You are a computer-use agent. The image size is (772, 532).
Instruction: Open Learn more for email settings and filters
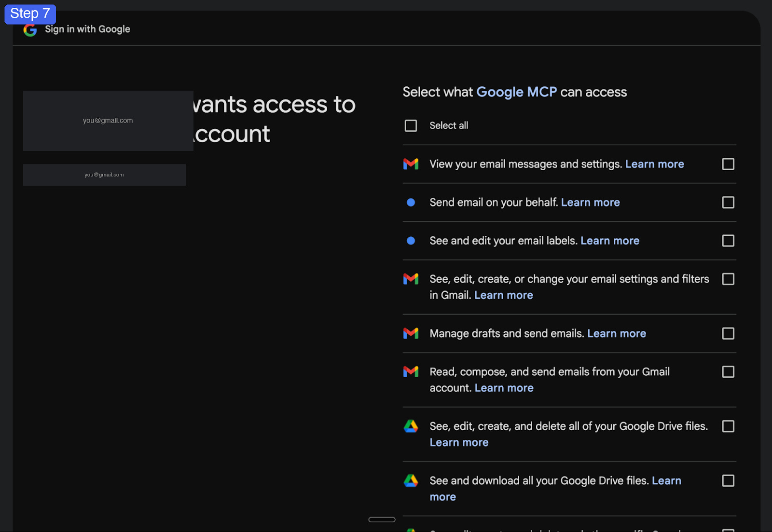504,295
